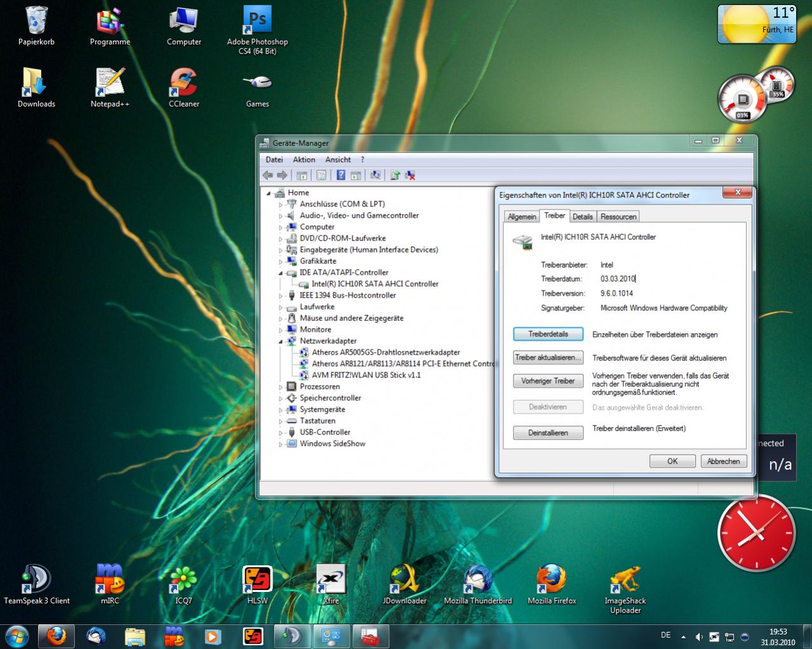This screenshot has height=649, width=812.
Task: Switch to Ressourcen tab
Action: [x=618, y=217]
